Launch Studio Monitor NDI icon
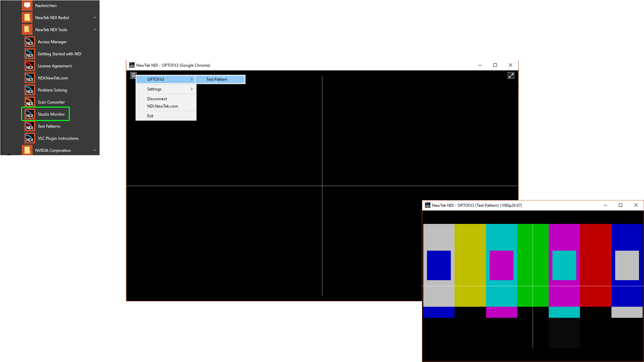The height and width of the screenshot is (362, 644). [x=30, y=114]
